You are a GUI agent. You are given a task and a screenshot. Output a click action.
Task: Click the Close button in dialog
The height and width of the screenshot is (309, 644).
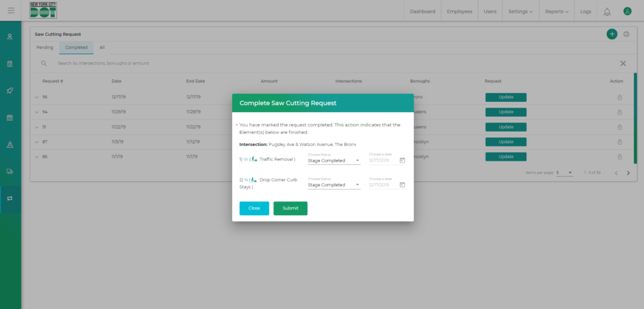[x=254, y=208]
